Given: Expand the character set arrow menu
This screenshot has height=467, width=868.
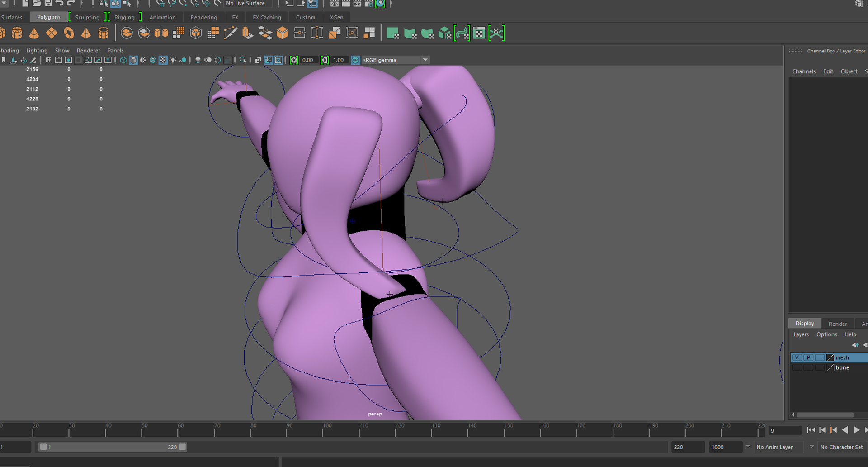Looking at the screenshot, I should coord(811,447).
